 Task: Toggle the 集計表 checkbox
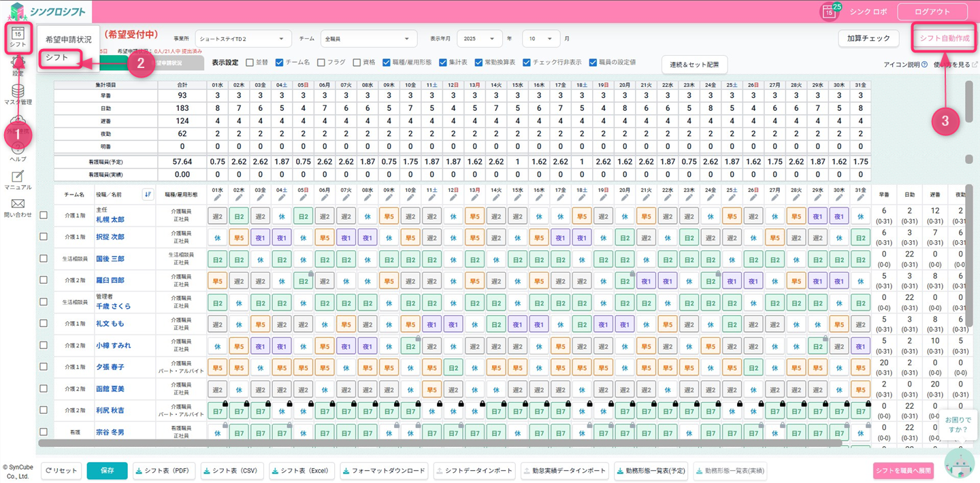(x=443, y=63)
